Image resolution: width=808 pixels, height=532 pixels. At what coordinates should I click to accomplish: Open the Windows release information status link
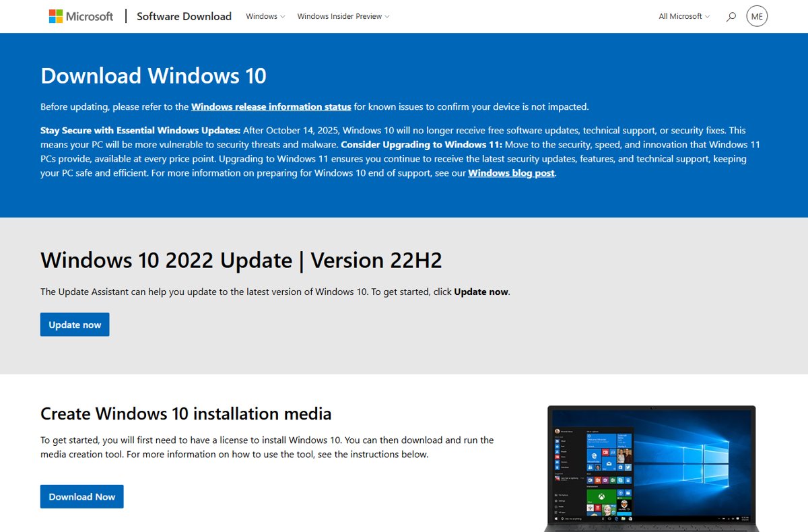[x=271, y=106]
